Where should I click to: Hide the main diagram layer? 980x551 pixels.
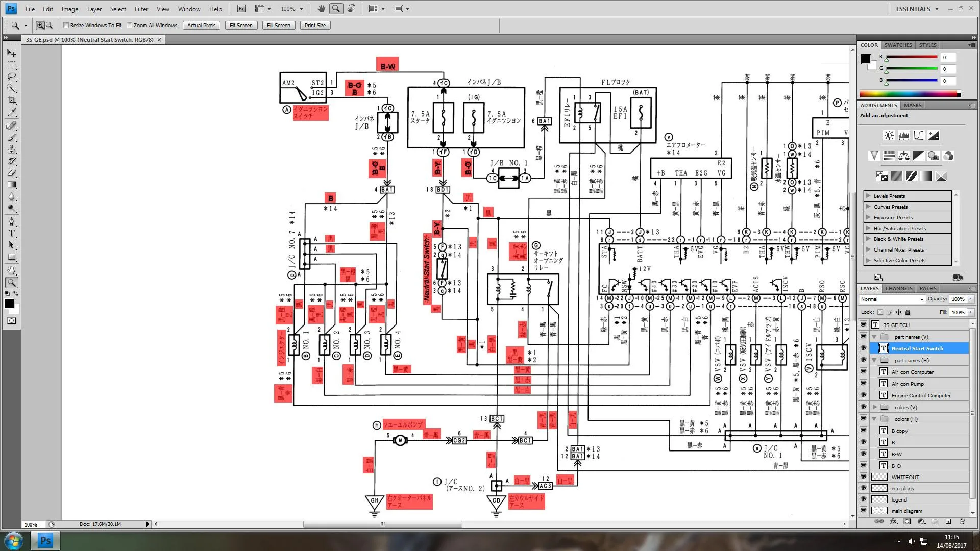tap(863, 511)
